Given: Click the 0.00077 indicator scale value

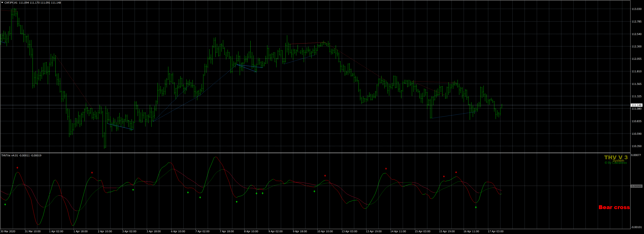Looking at the screenshot, I should tap(636, 155).
